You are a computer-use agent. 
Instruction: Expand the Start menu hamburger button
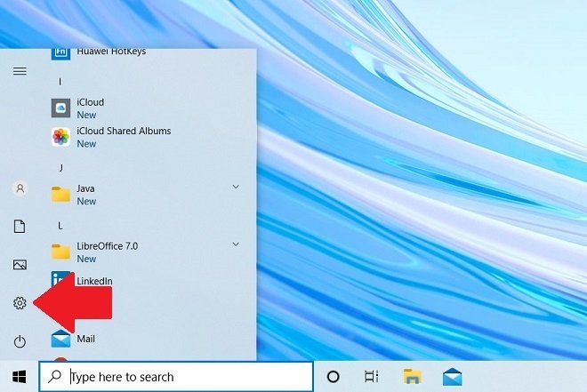click(20, 71)
